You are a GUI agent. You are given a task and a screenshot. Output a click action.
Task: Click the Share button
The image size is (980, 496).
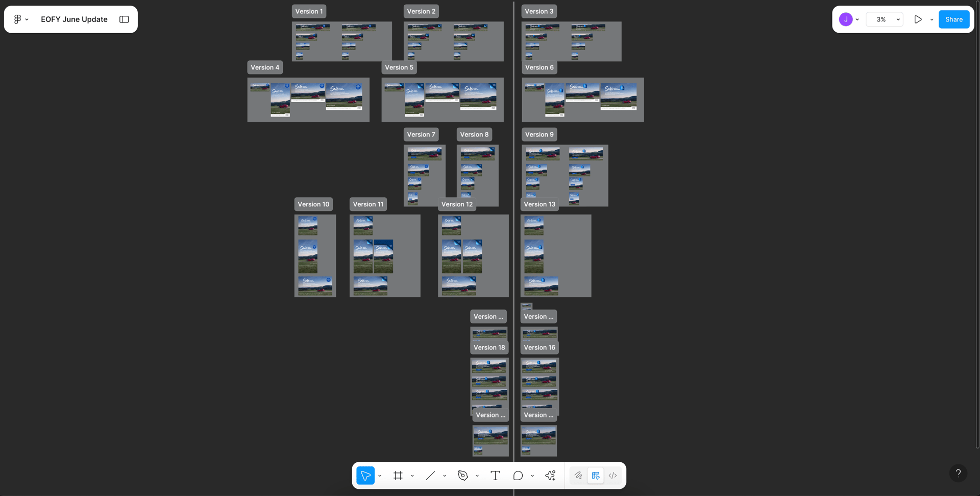coord(953,19)
